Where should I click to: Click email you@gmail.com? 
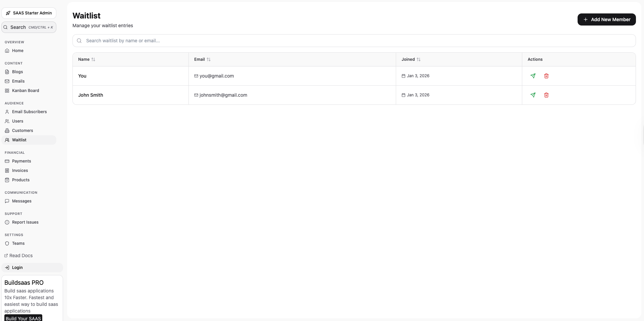click(217, 76)
